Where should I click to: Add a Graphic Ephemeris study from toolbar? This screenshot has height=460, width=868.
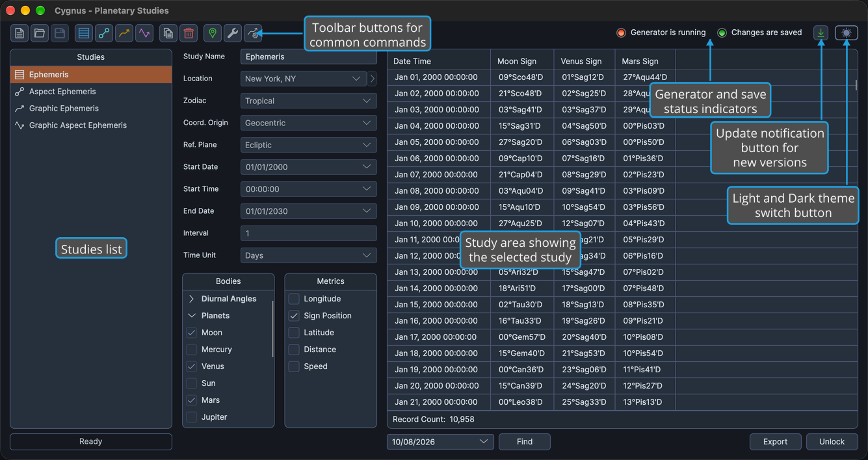pos(124,33)
